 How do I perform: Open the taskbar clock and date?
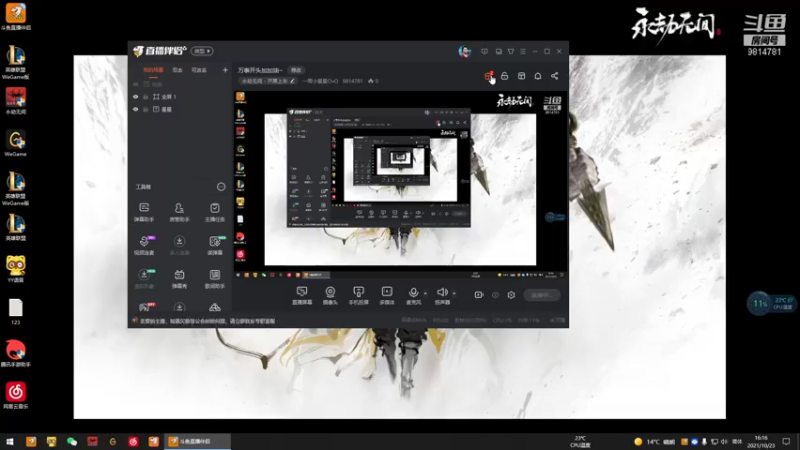[x=761, y=441]
